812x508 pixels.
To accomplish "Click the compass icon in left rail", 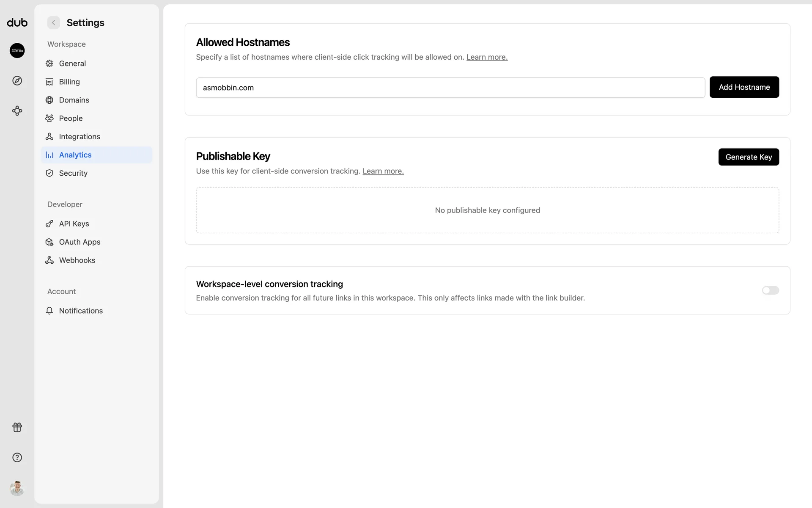I will click(17, 81).
